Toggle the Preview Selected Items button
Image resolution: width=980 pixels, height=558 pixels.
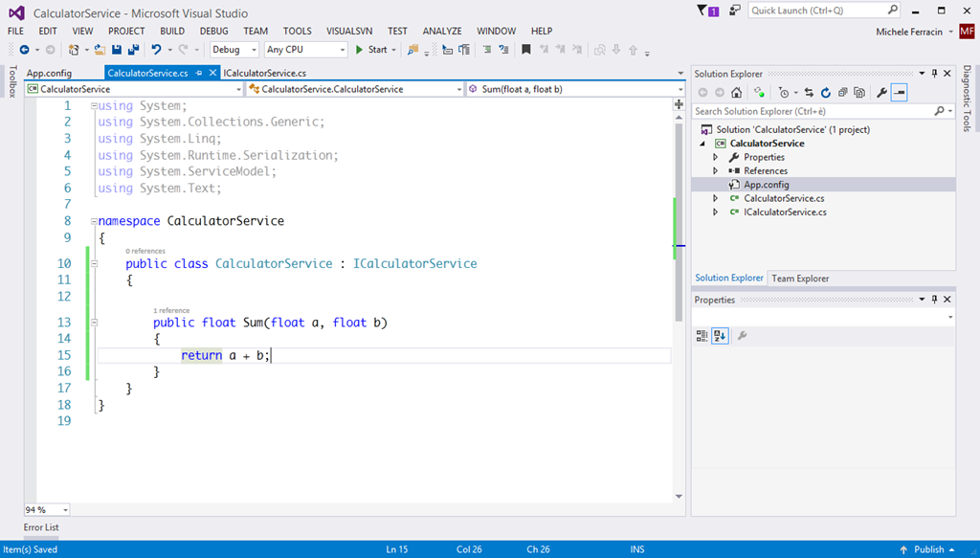tap(899, 93)
